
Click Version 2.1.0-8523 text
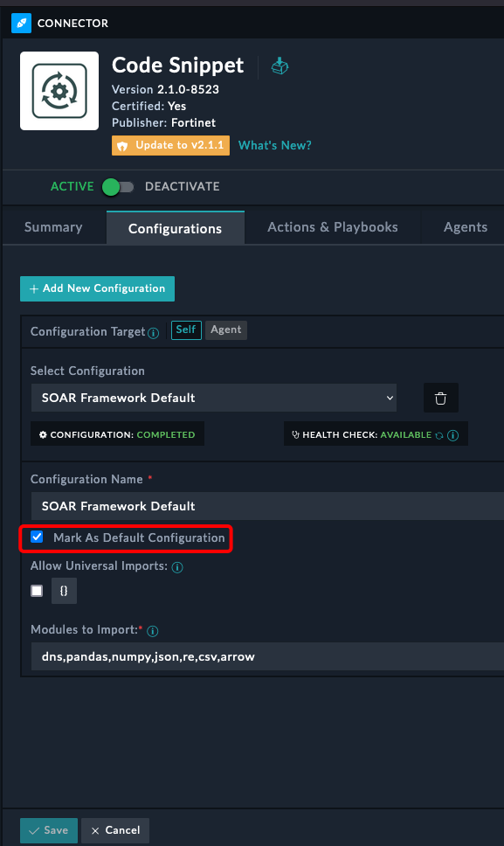[165, 89]
